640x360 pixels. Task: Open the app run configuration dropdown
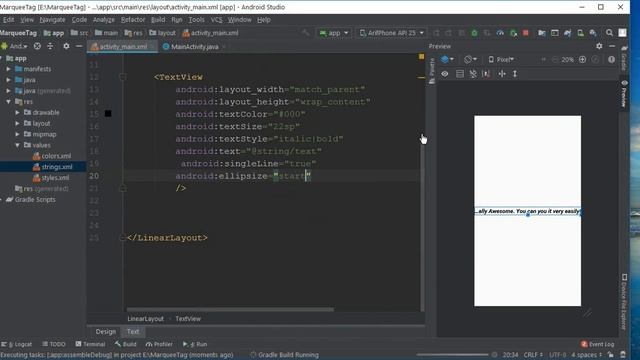tap(334, 33)
